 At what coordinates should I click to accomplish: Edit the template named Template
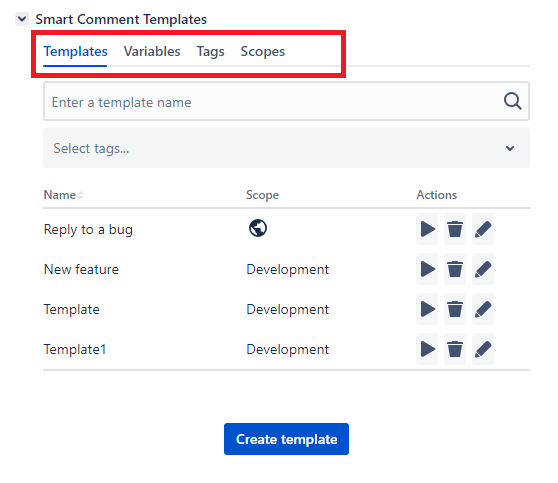pyautogui.click(x=483, y=309)
